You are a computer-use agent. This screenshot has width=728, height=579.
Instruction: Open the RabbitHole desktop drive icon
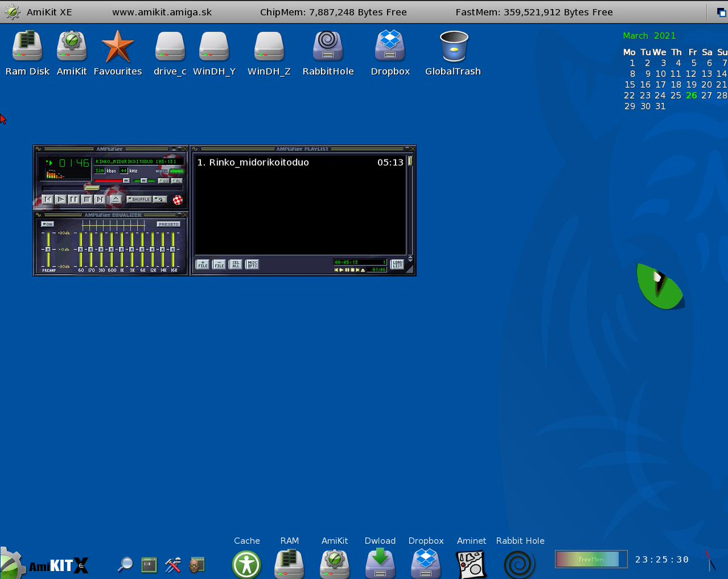pyautogui.click(x=328, y=46)
